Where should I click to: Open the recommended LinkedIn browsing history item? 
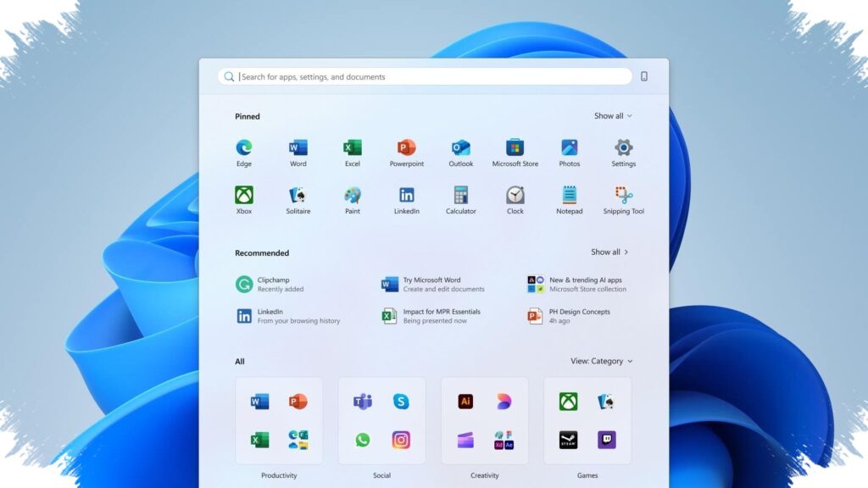point(288,316)
